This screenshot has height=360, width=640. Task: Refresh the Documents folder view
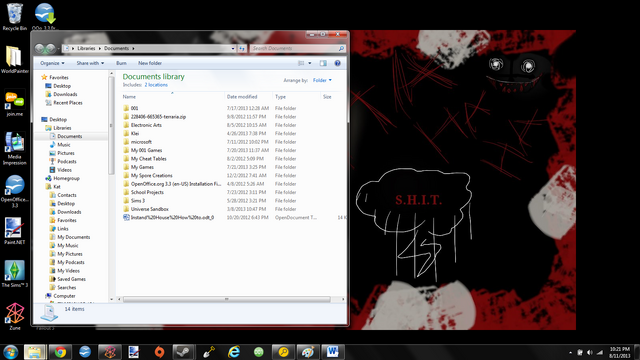[242, 49]
